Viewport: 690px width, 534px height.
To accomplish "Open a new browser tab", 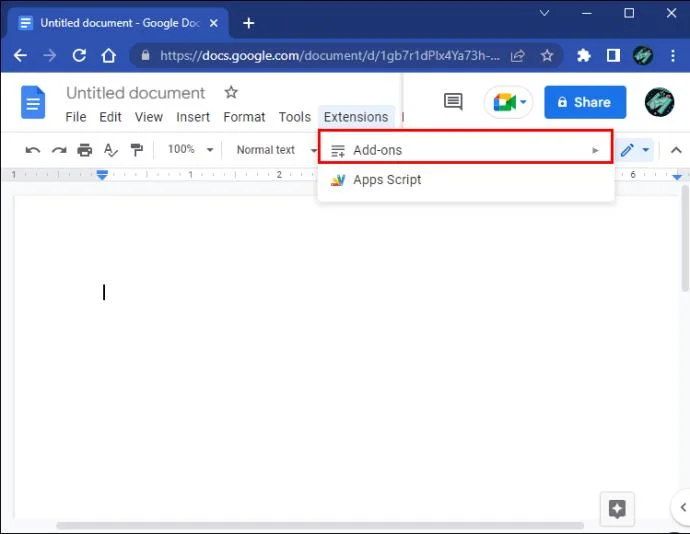I will pos(249,23).
